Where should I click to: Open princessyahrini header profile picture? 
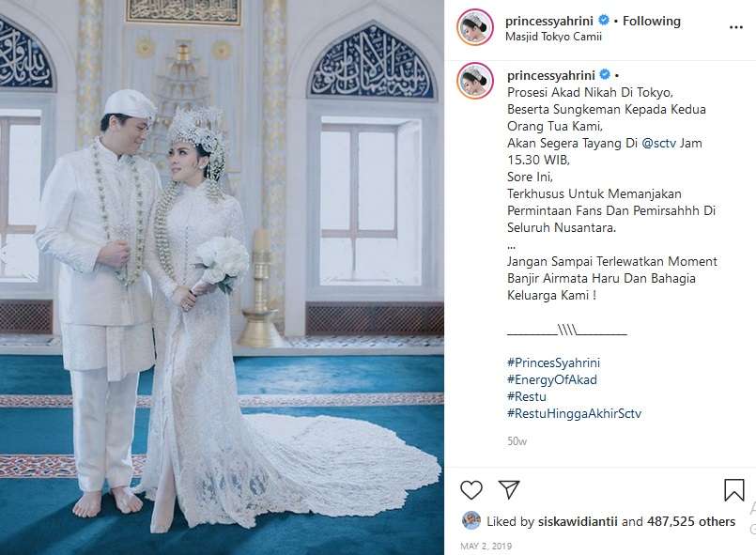click(x=475, y=27)
